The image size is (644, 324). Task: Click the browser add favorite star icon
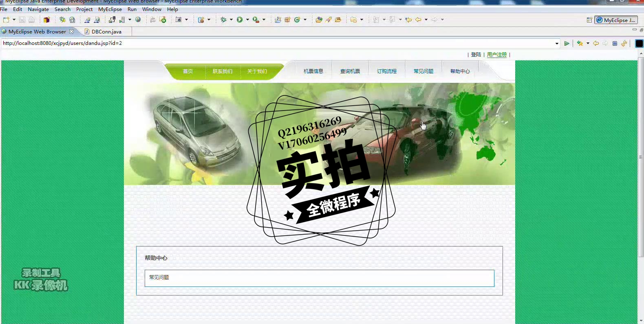pyautogui.click(x=580, y=43)
